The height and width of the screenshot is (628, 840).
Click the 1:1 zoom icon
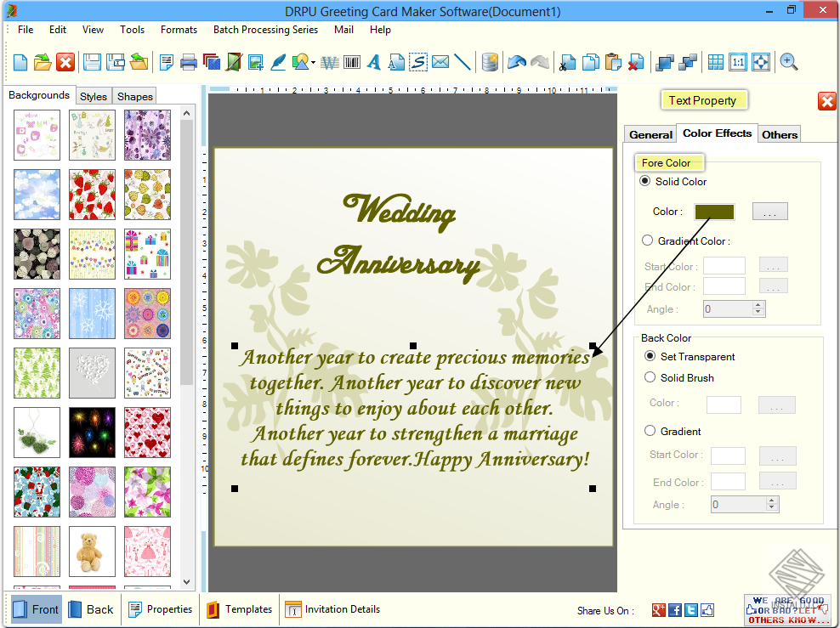(738, 61)
